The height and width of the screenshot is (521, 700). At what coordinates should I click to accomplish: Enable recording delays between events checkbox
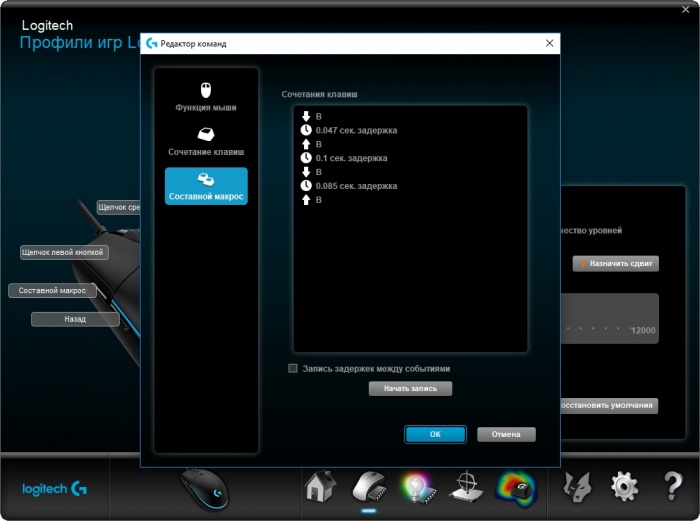[x=293, y=368]
